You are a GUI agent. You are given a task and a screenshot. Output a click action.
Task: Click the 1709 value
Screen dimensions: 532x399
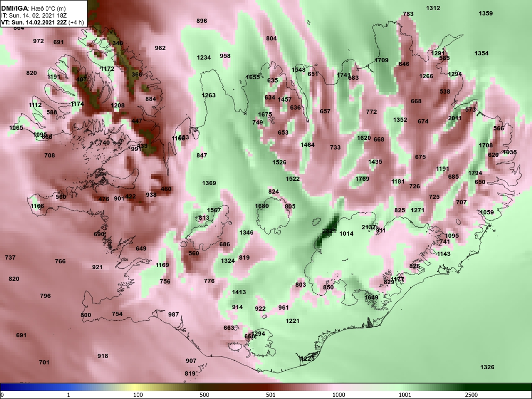381,60
